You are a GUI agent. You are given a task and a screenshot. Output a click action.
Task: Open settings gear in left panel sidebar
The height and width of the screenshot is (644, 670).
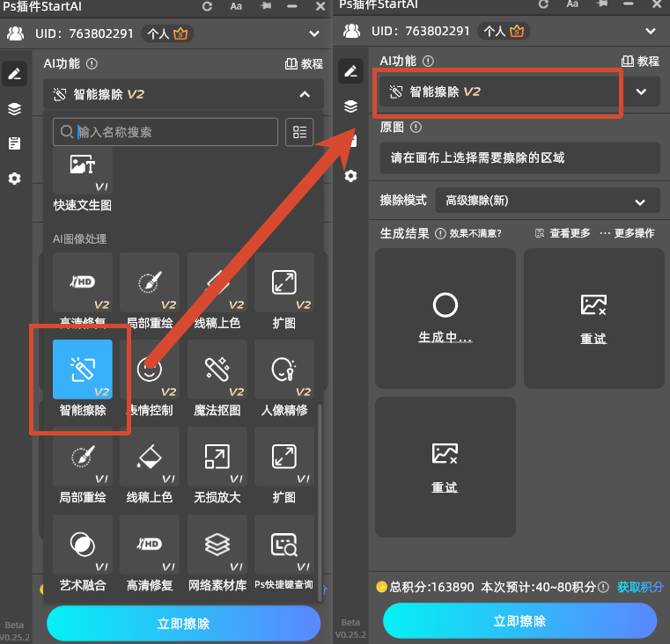point(15,178)
